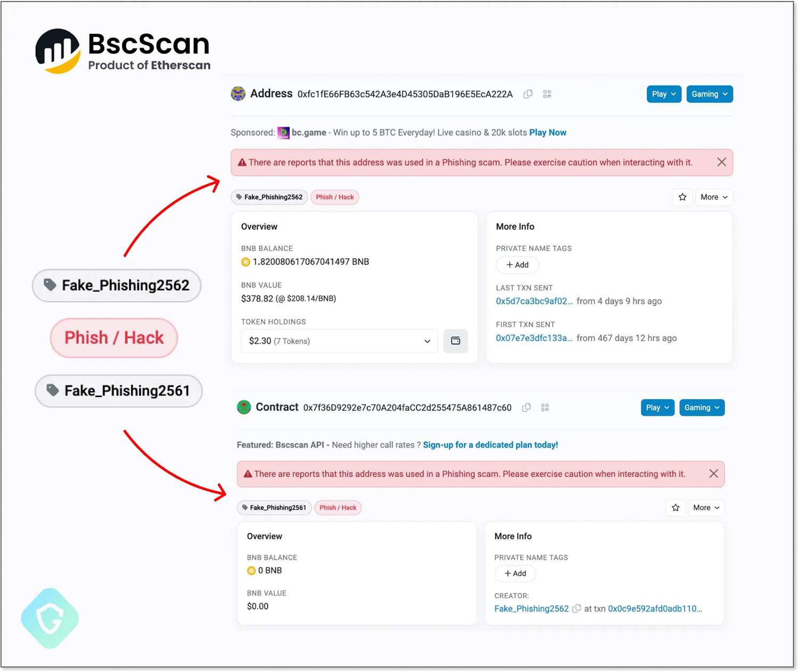This screenshot has height=672, width=799.
Task: Show QR code for the Contract address
Action: click(545, 408)
